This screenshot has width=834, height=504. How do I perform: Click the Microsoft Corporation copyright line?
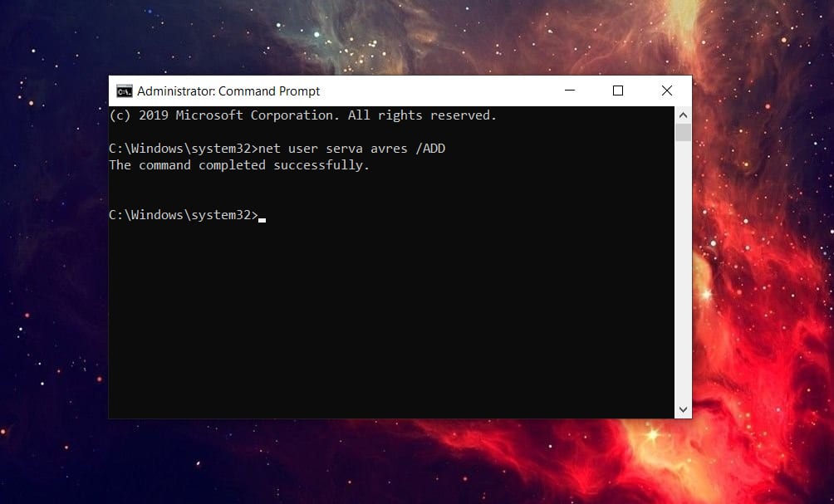coord(302,115)
